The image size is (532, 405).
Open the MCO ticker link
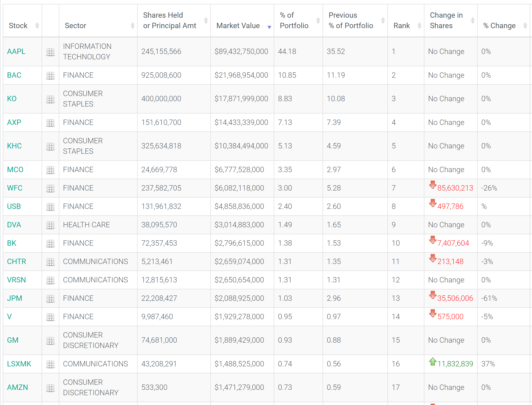point(15,170)
